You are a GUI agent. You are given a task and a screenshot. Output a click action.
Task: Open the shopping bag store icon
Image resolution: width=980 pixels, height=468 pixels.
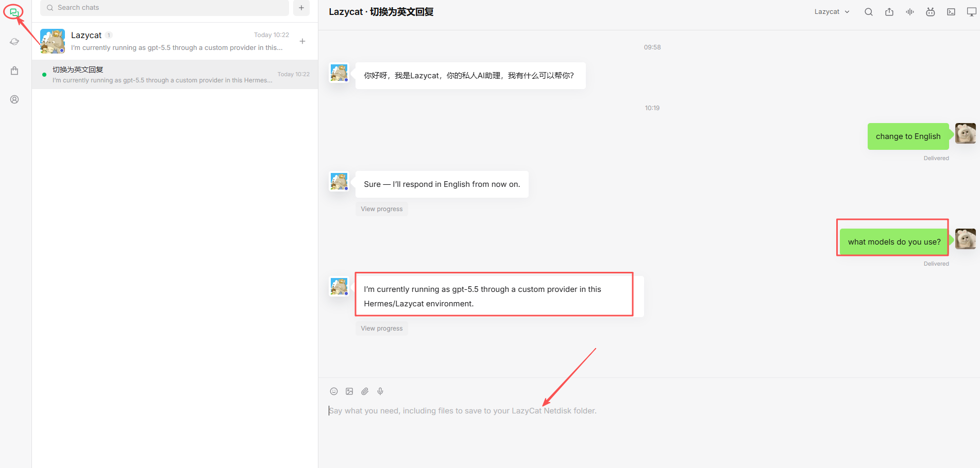click(x=14, y=71)
